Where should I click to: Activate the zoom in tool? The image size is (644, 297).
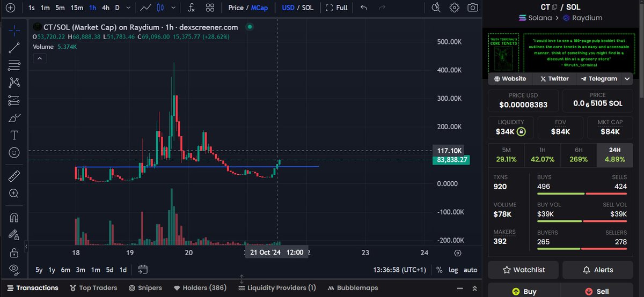(x=14, y=193)
